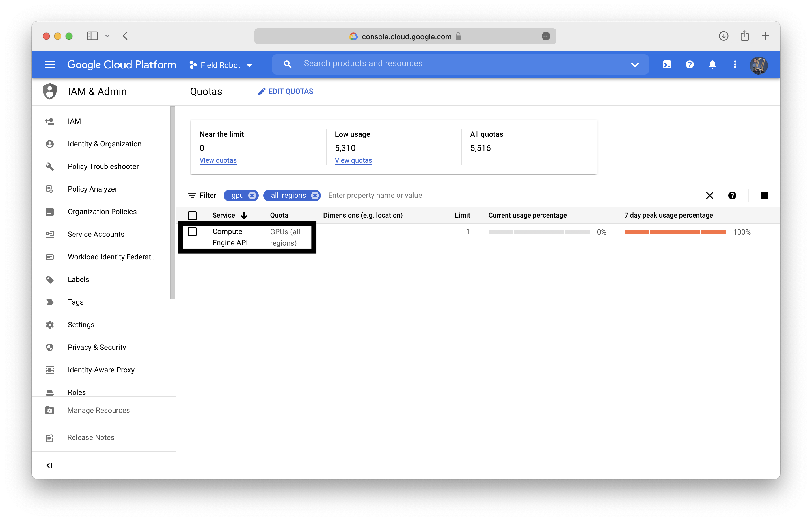Expand the search bar dropdown arrow
Image resolution: width=812 pixels, height=521 pixels.
(635, 65)
